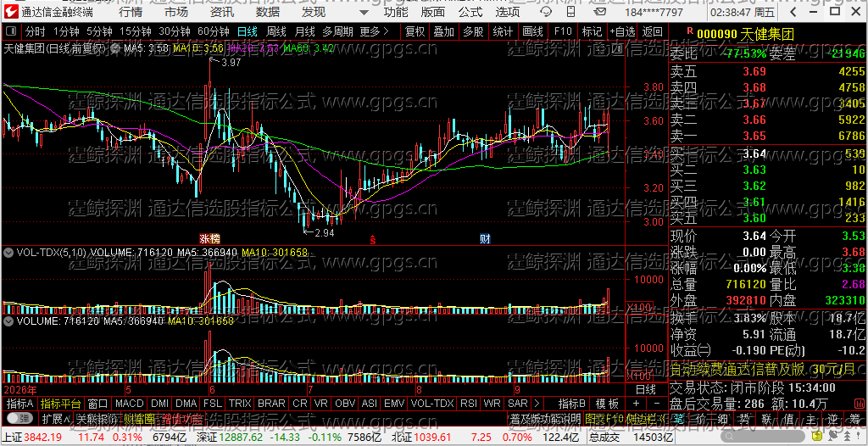The image size is (868, 446).
Task: Click the red R marker beside 000090
Action: point(689,32)
